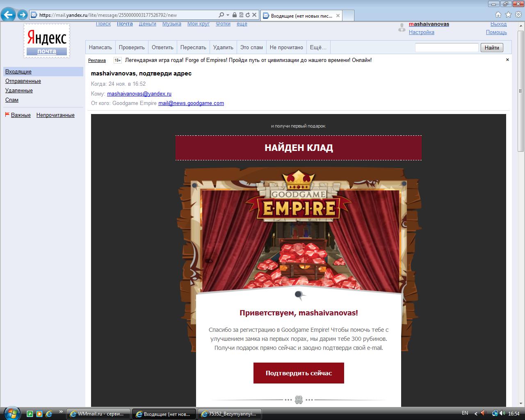Open the address bar autocomplete dropdown arrow
The image size is (525, 420).
click(x=228, y=15)
